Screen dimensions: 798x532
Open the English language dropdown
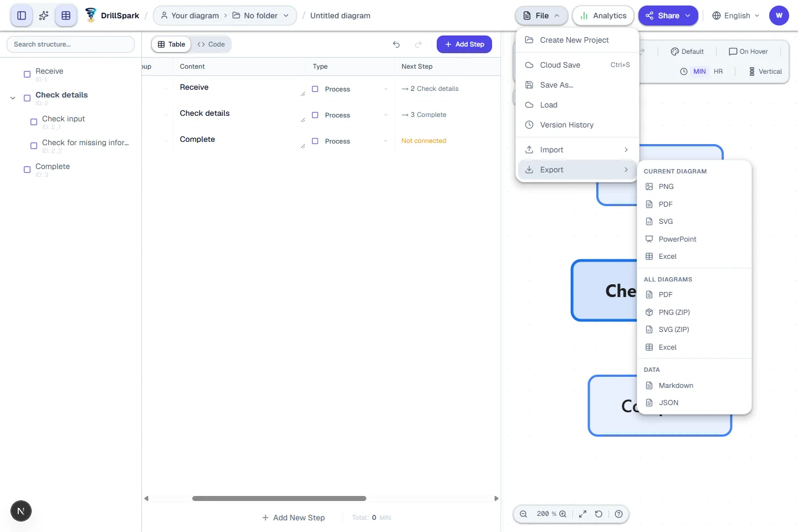coord(736,16)
